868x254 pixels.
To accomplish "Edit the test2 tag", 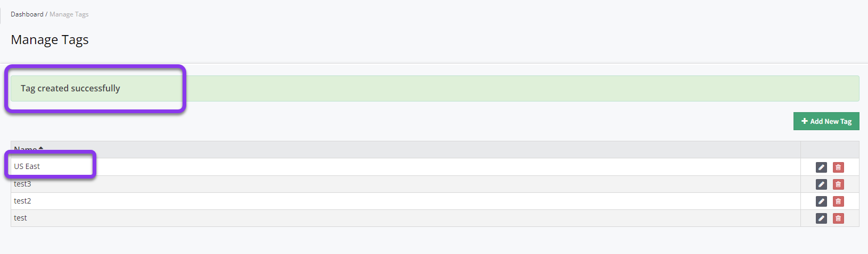I will pos(821,201).
